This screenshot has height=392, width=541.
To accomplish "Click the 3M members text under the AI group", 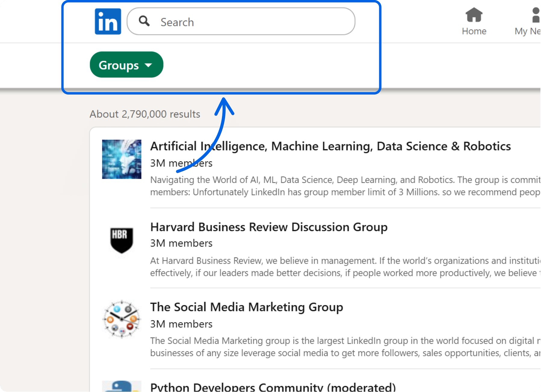I will (x=181, y=163).
